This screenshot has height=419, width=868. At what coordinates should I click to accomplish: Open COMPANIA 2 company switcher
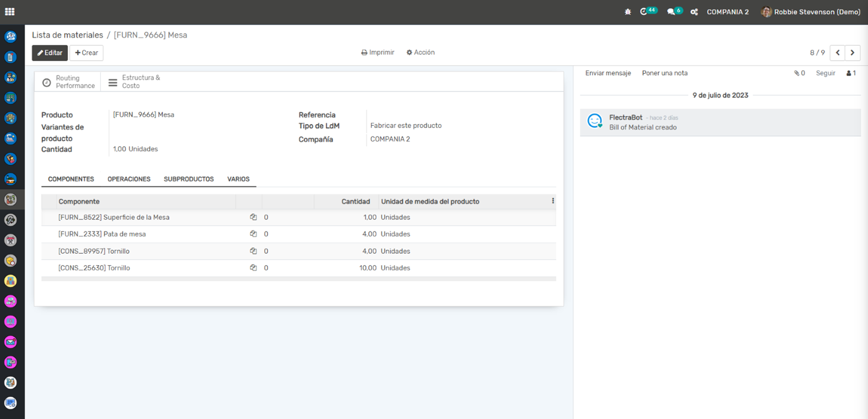click(727, 12)
